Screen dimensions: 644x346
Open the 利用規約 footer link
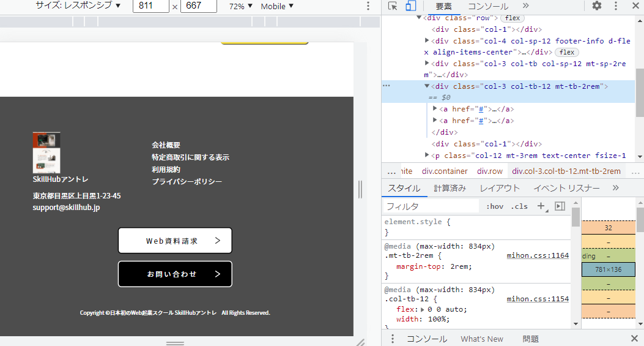tap(166, 170)
